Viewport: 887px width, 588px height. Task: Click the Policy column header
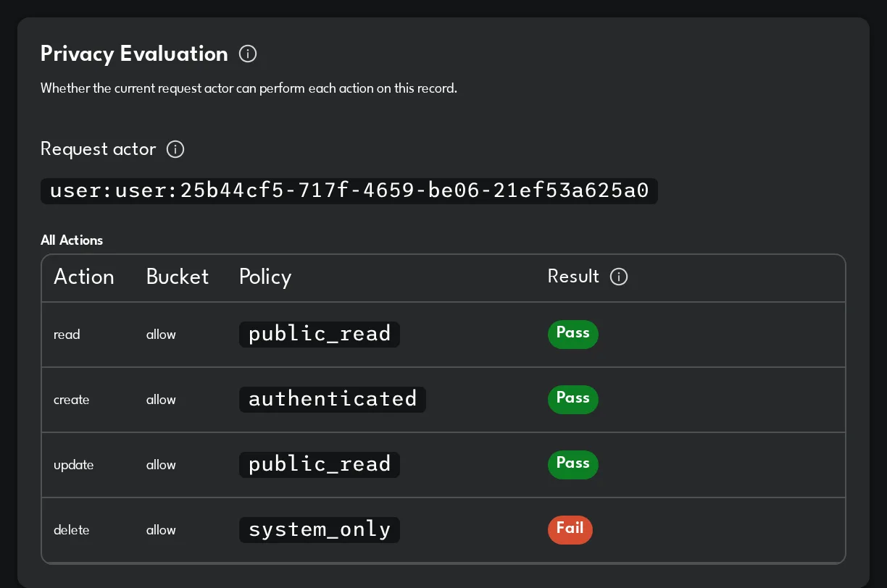coord(265,277)
